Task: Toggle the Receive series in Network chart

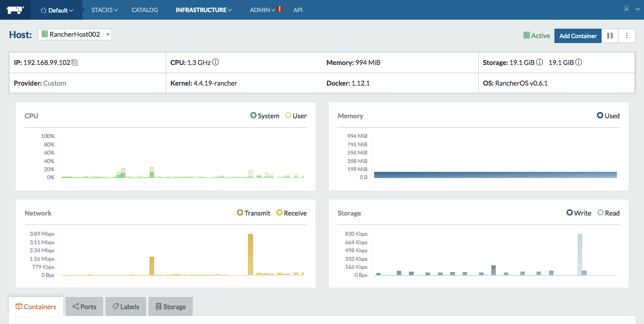Action: coord(292,213)
